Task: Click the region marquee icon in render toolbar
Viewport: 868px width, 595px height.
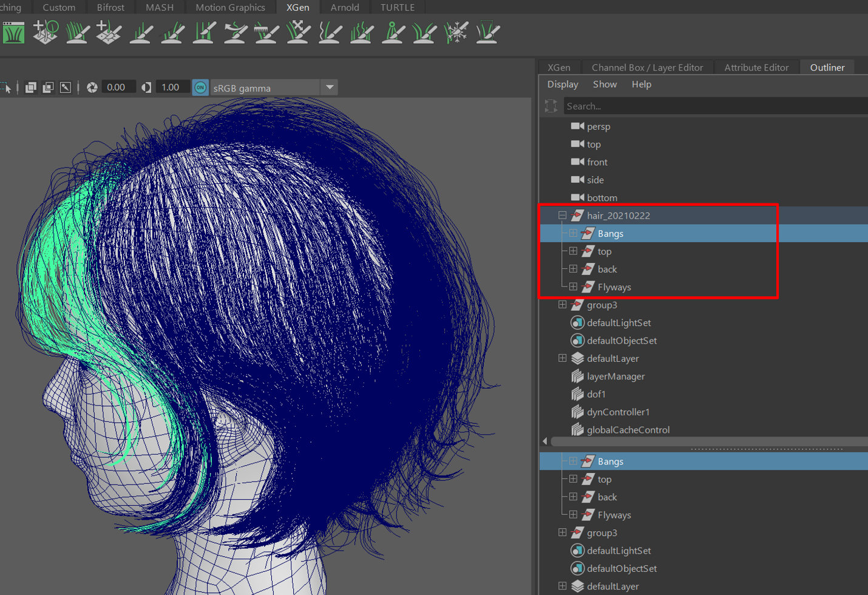Action: [x=64, y=87]
